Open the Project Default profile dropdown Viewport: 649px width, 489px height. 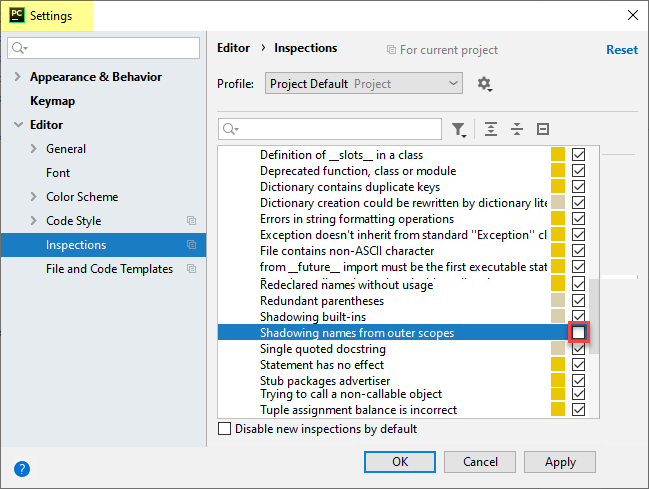364,84
